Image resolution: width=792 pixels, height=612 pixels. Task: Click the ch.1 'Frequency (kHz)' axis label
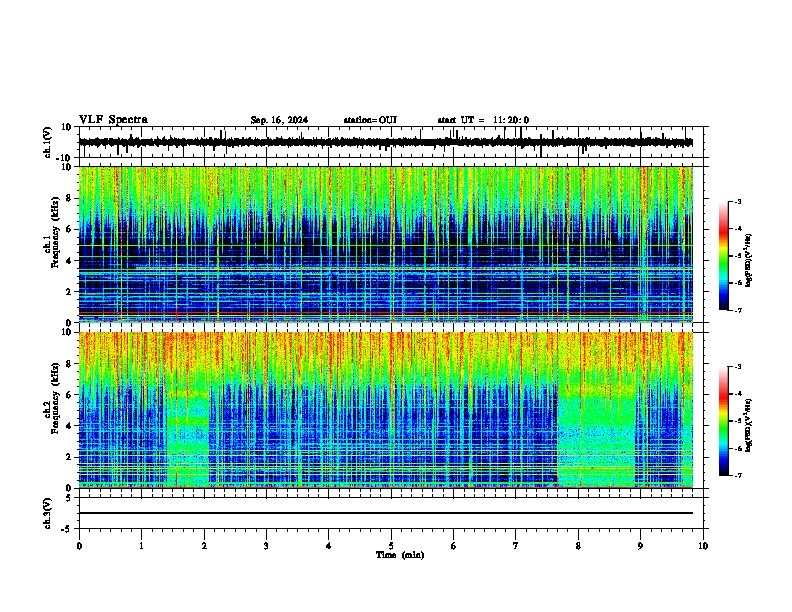[55, 232]
